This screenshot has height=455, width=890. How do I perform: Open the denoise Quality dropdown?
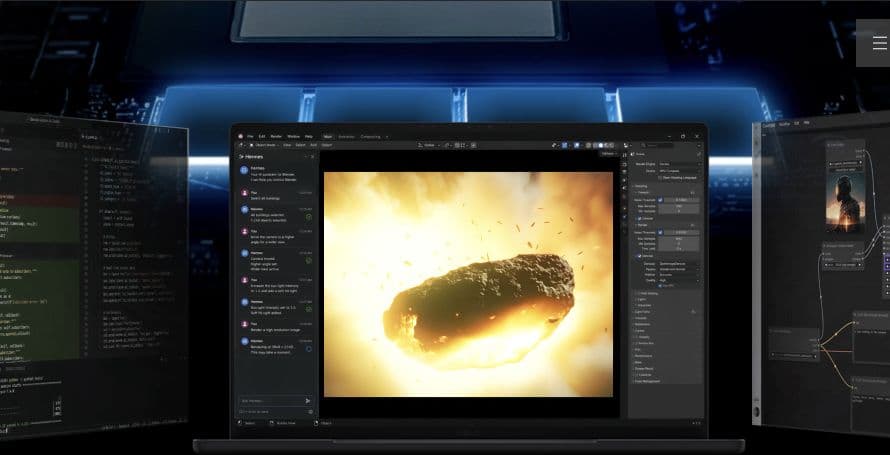tap(679, 280)
